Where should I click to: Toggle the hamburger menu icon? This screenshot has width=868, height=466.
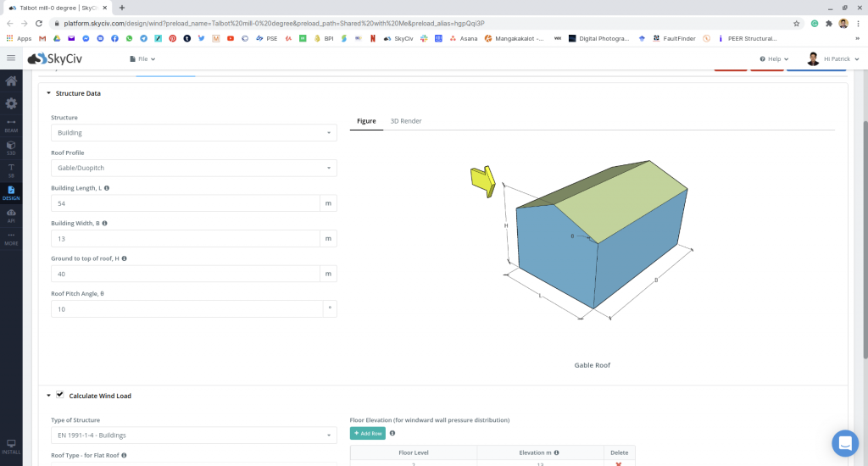click(11, 58)
